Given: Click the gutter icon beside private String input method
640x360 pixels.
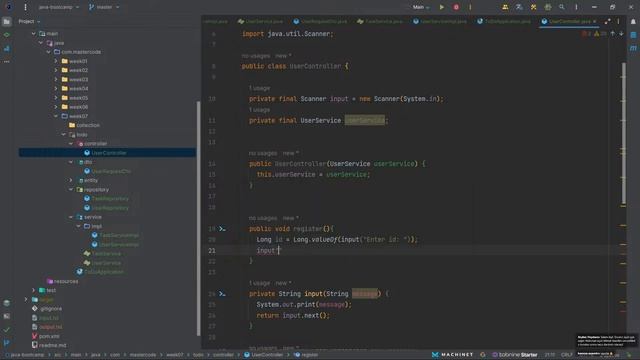Looking at the screenshot, I should [x=222, y=293].
